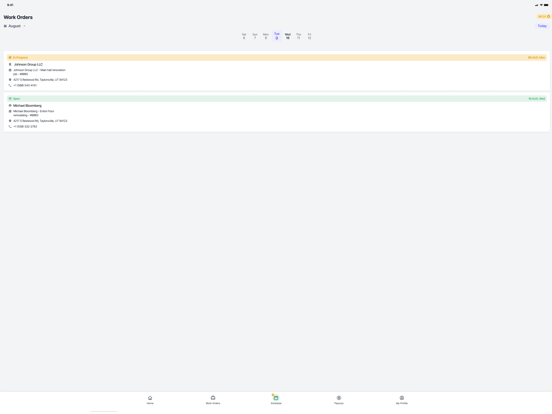Viewport: 552px width, 414px height.
Task: Click the calendar icon beside August
Action: pos(5,26)
